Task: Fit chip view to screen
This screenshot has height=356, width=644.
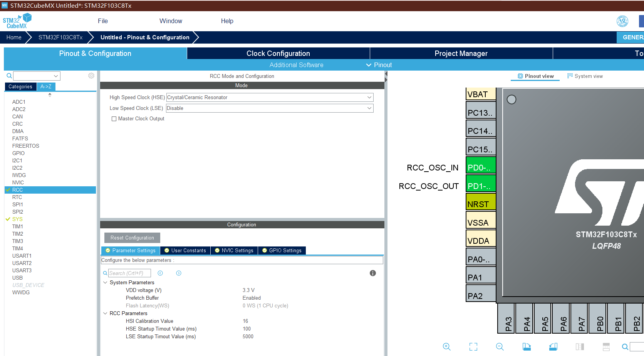Action: pos(473,347)
